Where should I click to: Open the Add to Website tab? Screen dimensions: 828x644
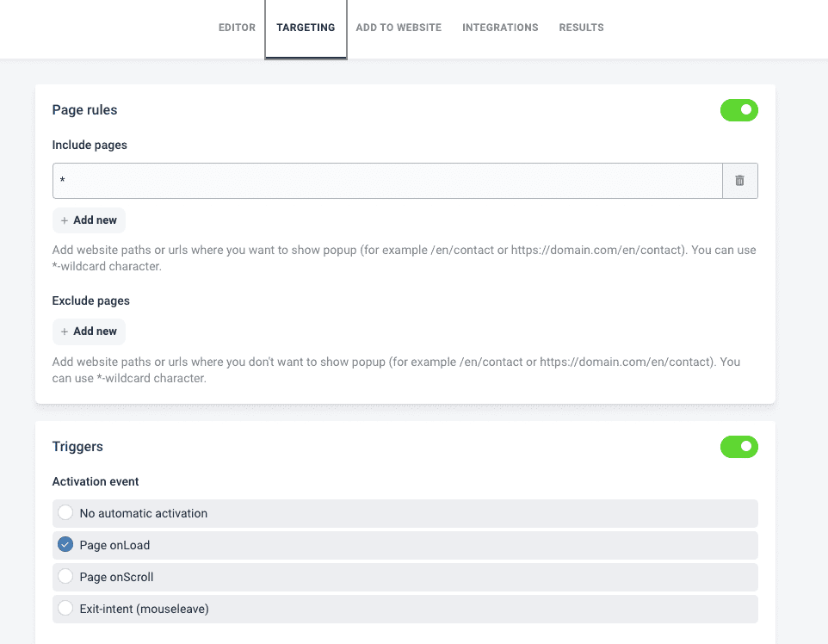click(x=399, y=28)
